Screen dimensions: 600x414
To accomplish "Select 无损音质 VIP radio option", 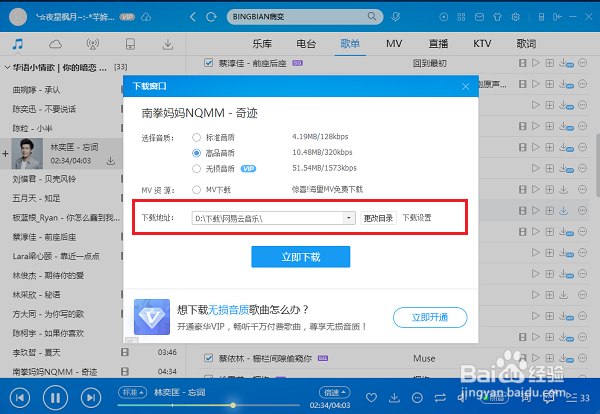I will click(196, 169).
